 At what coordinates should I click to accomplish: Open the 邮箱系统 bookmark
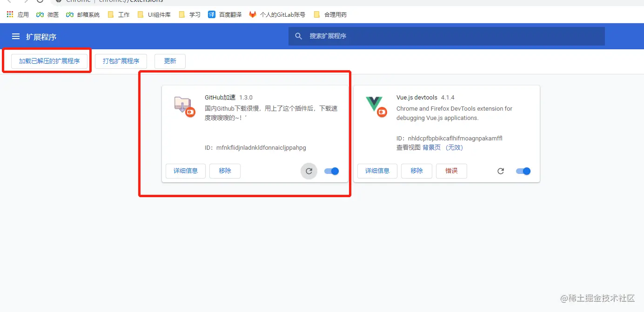[x=83, y=14]
